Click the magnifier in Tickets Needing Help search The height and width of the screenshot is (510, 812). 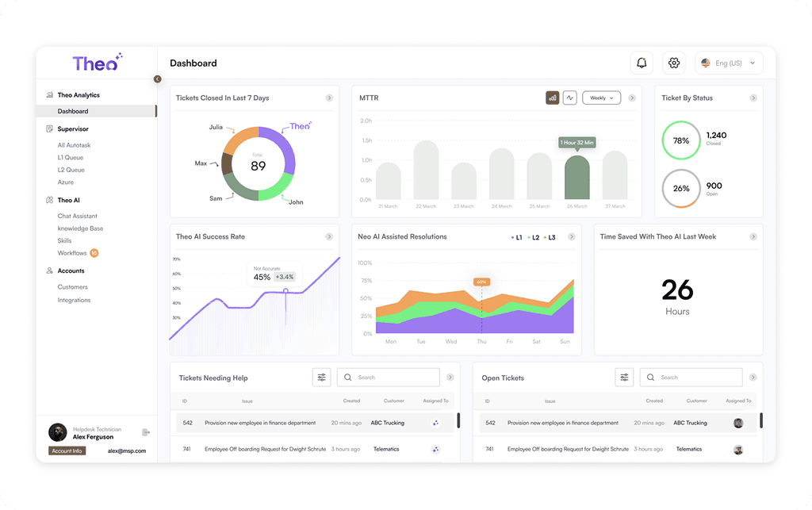click(x=348, y=378)
